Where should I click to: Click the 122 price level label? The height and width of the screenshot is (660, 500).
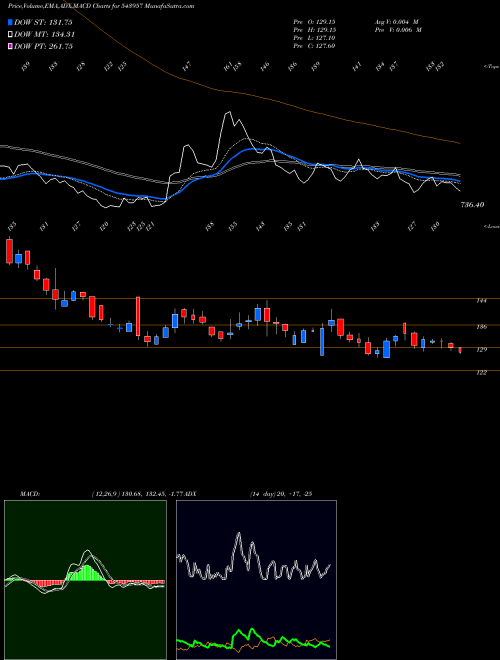click(481, 373)
